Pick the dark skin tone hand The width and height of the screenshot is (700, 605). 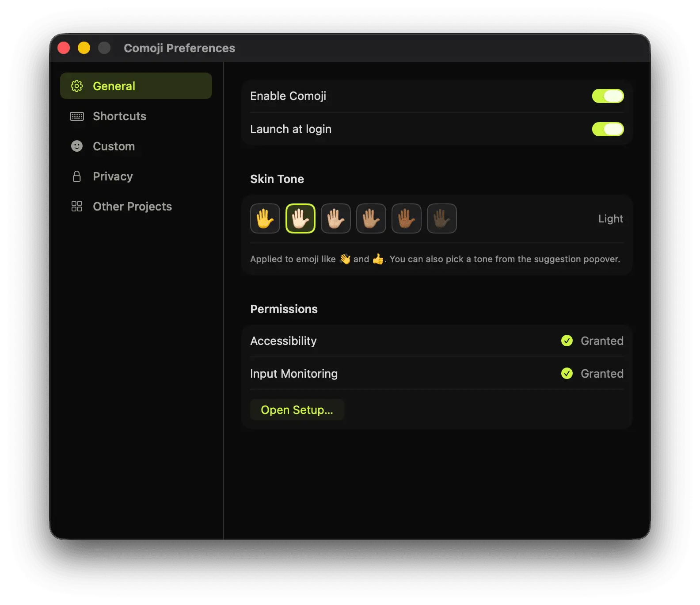point(442,218)
